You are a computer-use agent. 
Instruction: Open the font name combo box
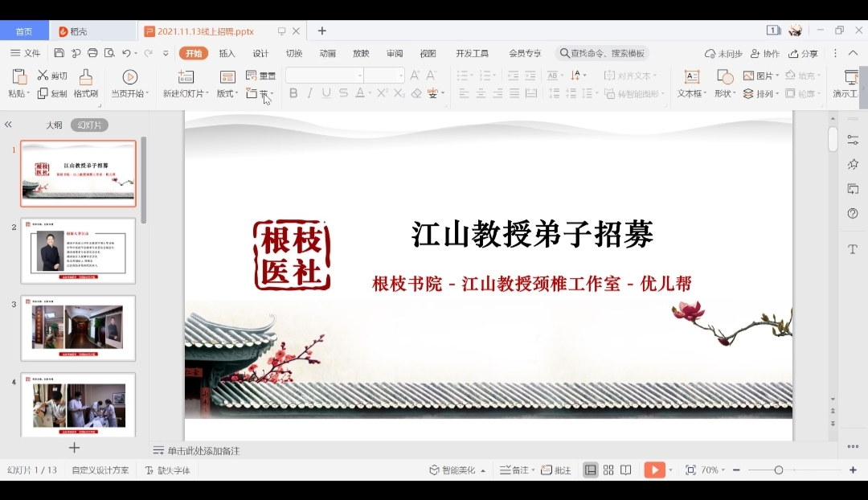325,76
